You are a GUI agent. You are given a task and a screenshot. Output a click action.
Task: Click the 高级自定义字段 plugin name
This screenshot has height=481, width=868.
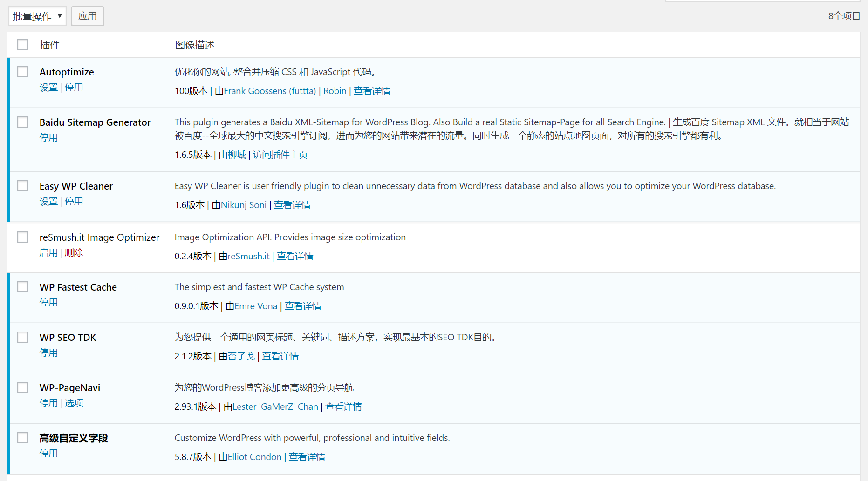[74, 438]
